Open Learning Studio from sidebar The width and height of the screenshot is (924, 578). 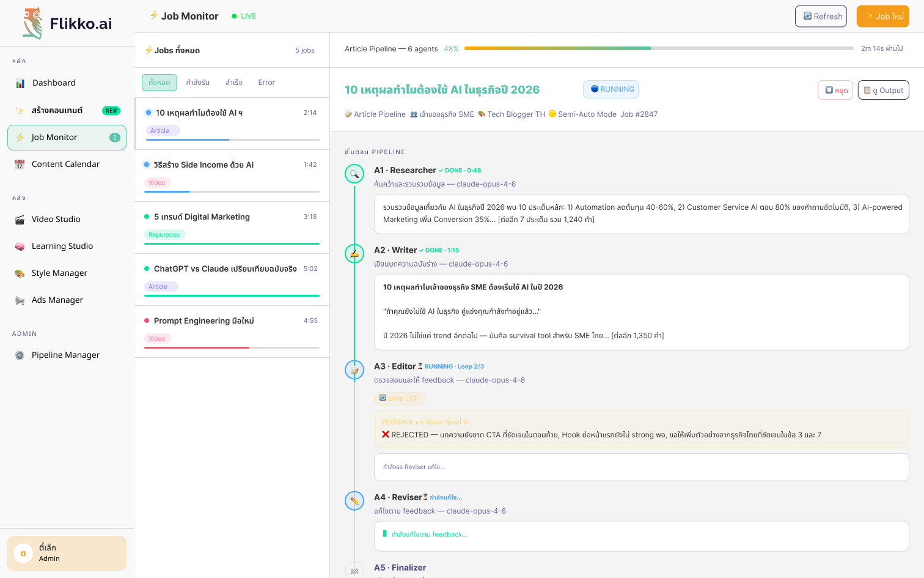pyautogui.click(x=67, y=246)
